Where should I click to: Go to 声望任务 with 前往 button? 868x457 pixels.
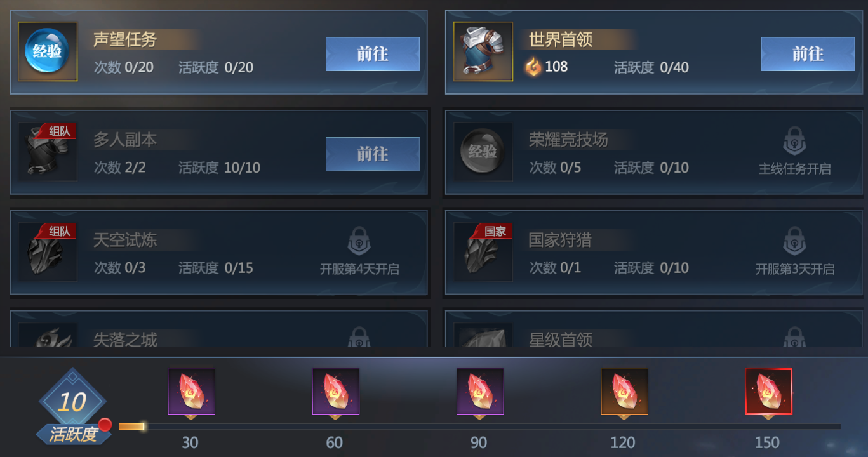coord(373,54)
